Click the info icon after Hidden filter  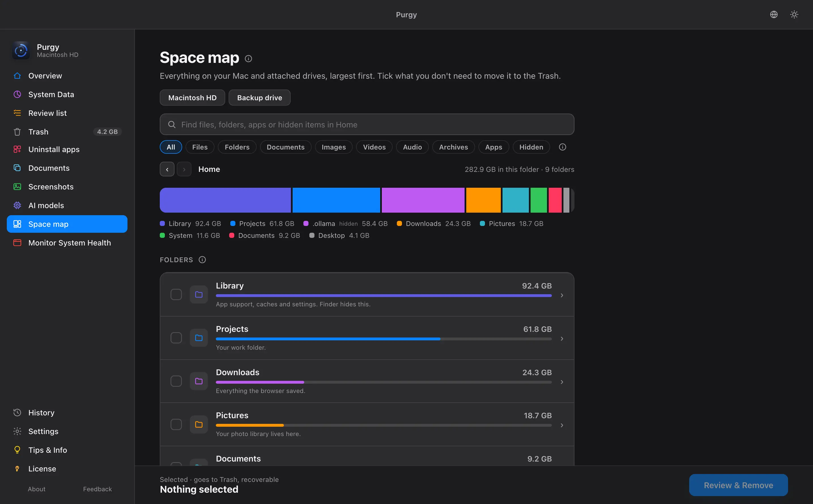(x=562, y=147)
